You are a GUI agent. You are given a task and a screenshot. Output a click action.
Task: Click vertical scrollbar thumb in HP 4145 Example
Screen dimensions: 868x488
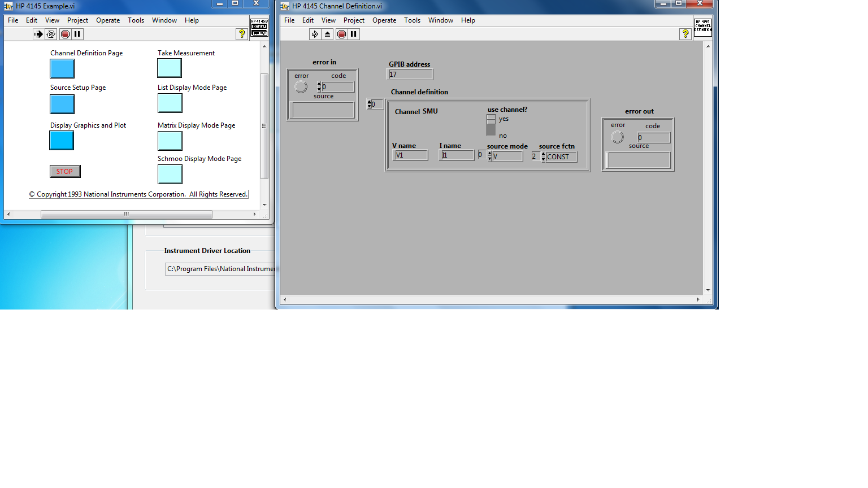point(264,126)
